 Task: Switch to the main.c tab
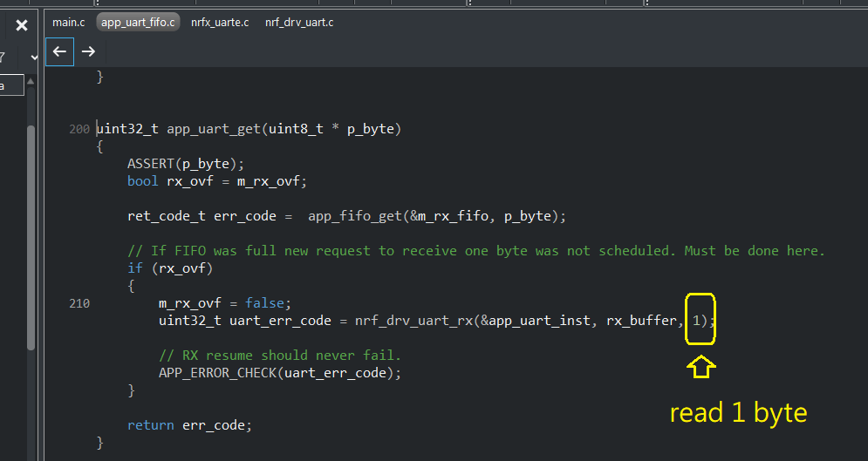[x=69, y=22]
